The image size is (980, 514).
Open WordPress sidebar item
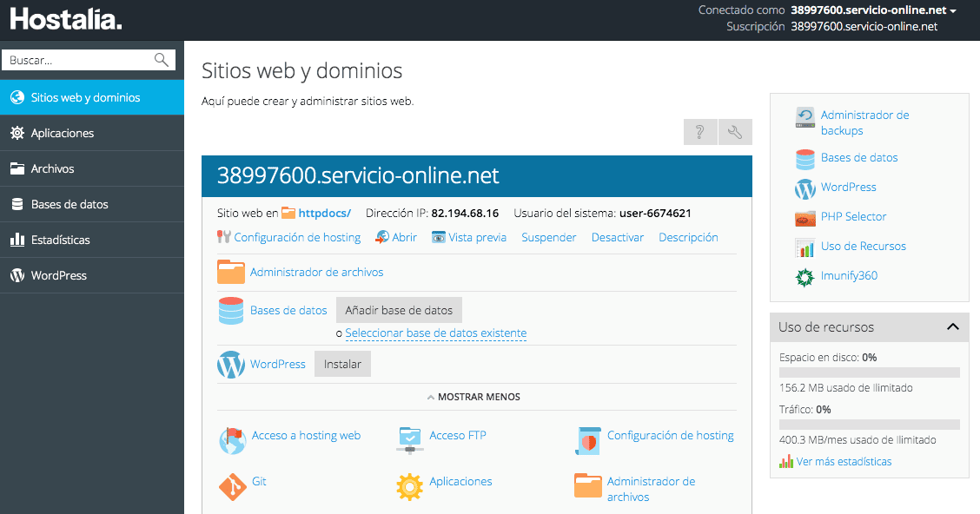click(92, 275)
